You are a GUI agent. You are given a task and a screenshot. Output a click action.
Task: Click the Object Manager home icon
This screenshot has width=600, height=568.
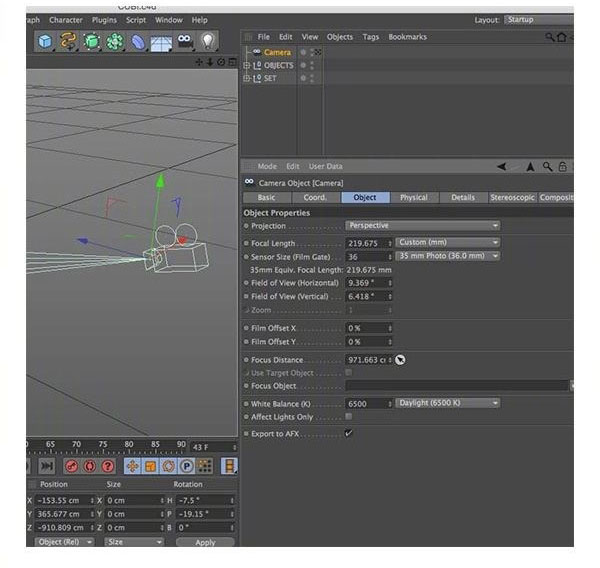[x=561, y=37]
